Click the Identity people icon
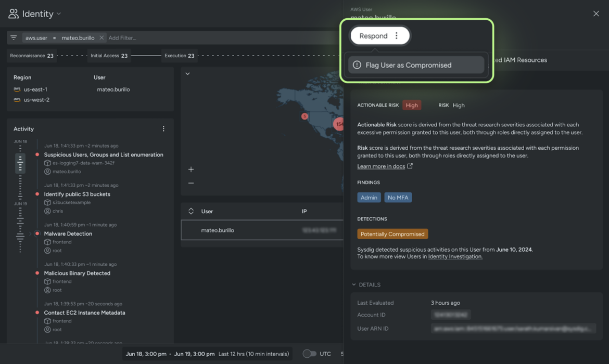 (x=13, y=14)
